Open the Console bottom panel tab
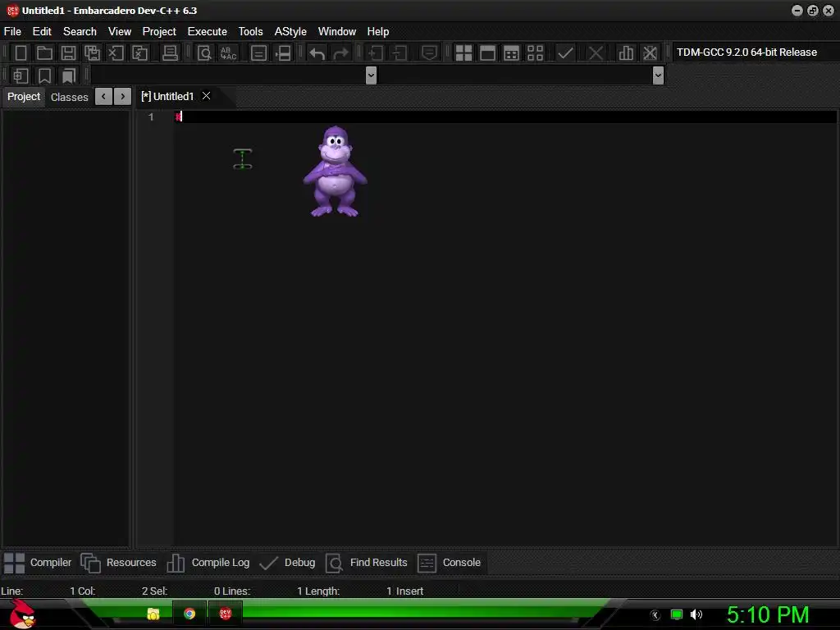Image resolution: width=840 pixels, height=630 pixels. 449,563
